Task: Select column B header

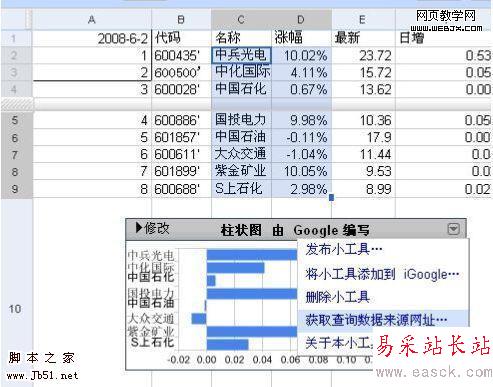Action: pyautogui.click(x=181, y=20)
